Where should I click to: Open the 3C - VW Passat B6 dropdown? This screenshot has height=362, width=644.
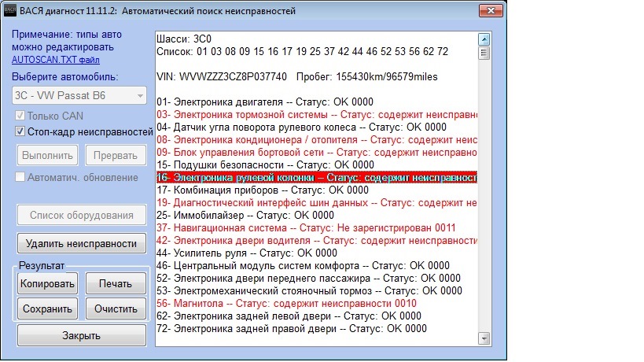(79, 95)
